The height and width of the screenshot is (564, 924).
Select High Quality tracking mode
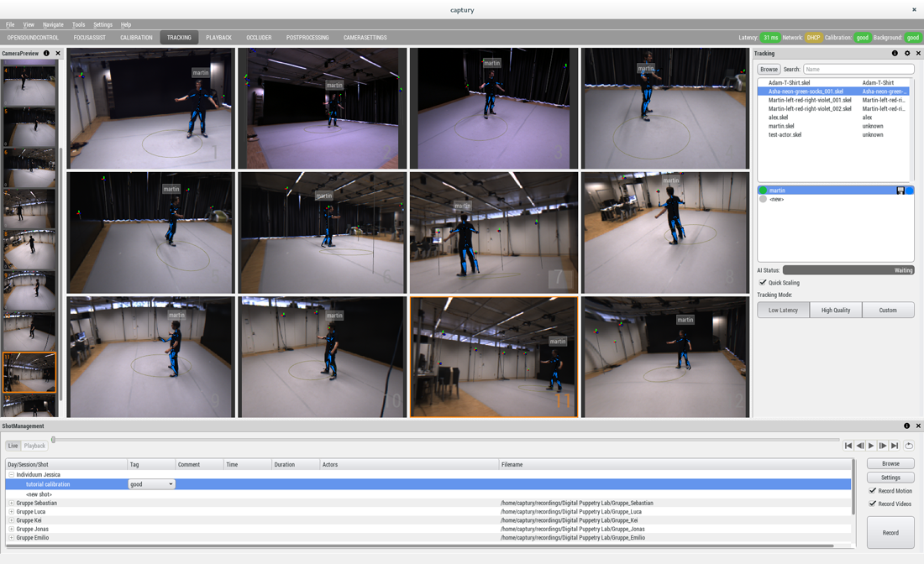835,311
